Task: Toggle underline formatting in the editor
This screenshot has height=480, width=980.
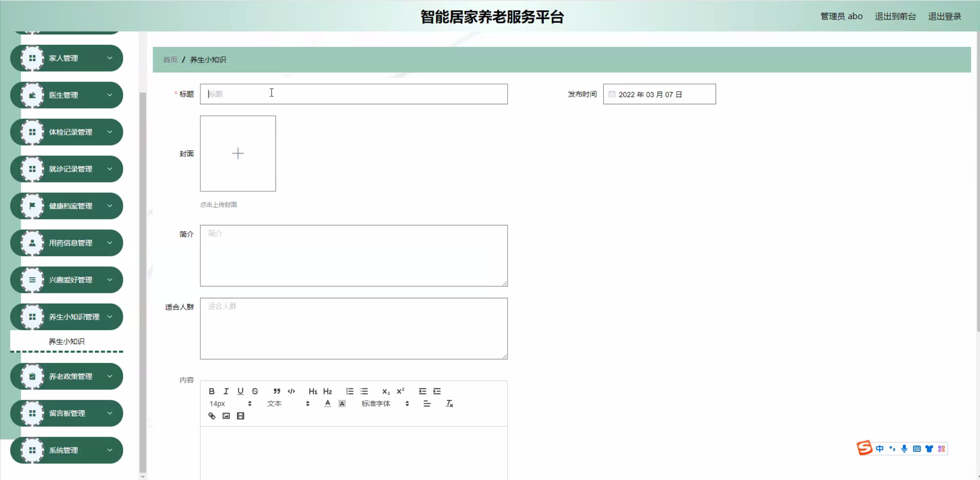Action: [x=240, y=391]
